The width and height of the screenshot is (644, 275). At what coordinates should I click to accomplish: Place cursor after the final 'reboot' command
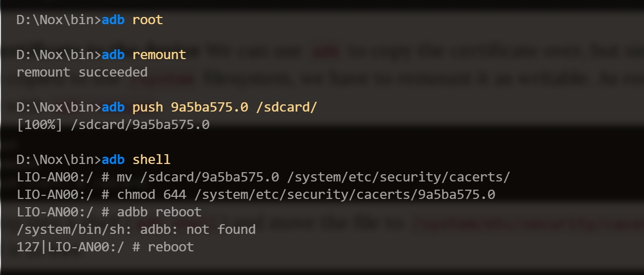pos(194,247)
